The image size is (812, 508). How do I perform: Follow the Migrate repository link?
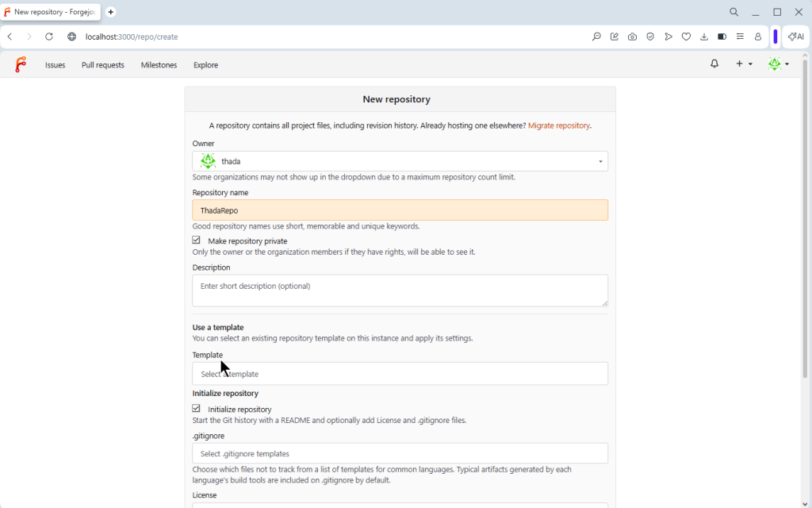point(559,125)
